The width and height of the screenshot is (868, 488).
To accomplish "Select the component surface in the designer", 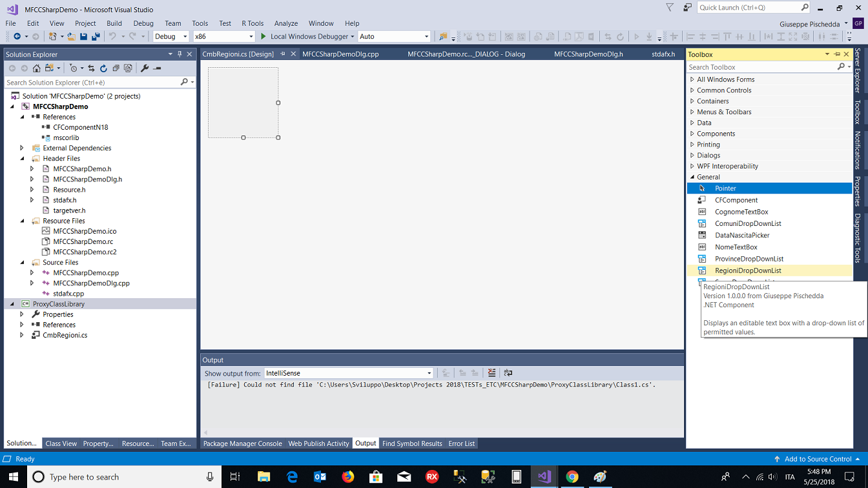I will 243,102.
